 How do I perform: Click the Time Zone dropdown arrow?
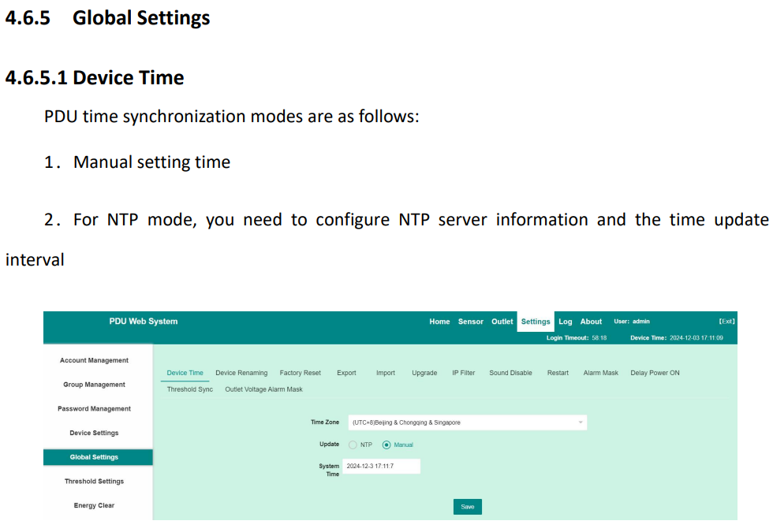point(581,422)
